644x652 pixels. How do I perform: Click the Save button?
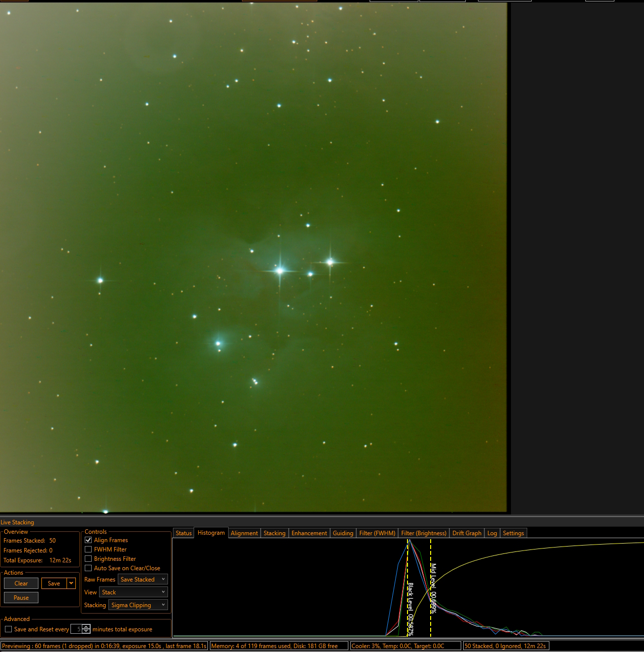coord(54,583)
